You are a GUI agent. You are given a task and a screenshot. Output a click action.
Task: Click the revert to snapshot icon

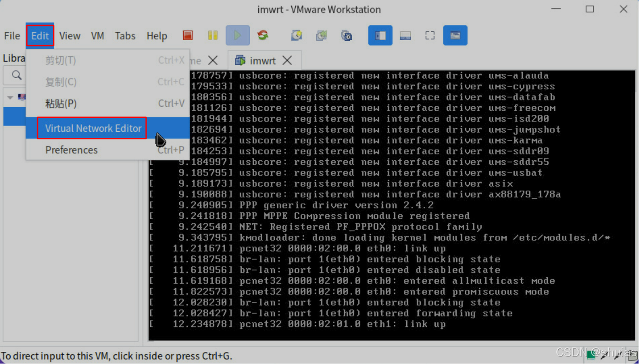pos(321,35)
